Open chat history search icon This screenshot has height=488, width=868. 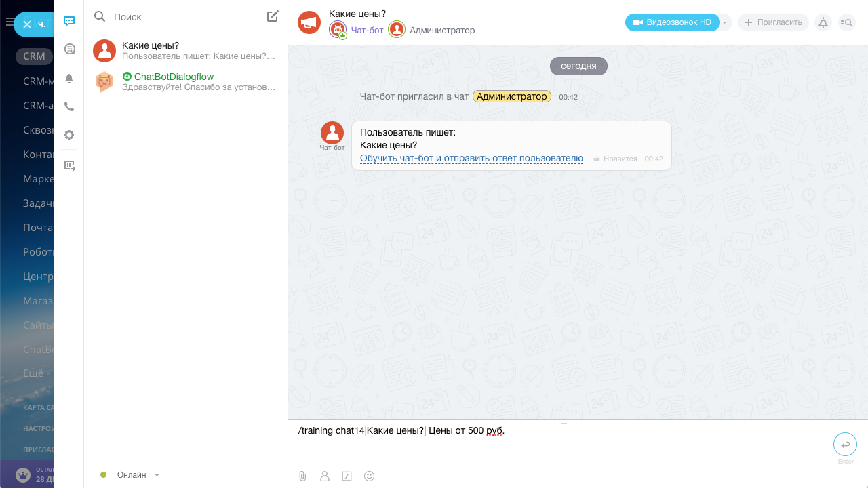[x=846, y=22]
